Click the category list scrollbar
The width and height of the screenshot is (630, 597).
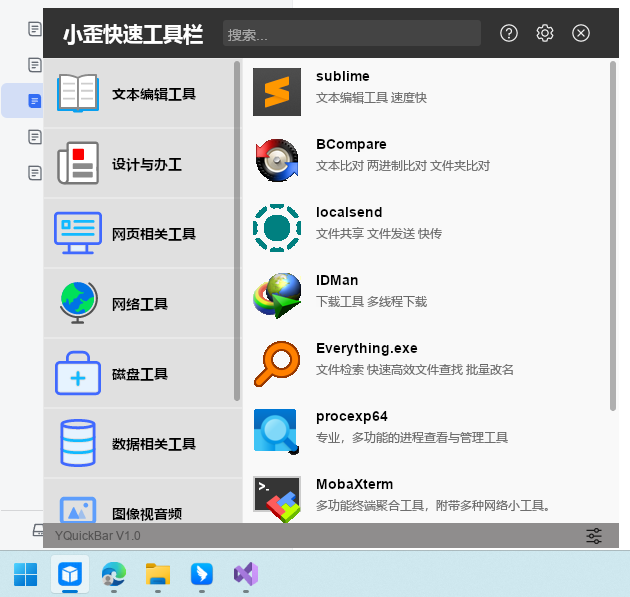237,231
